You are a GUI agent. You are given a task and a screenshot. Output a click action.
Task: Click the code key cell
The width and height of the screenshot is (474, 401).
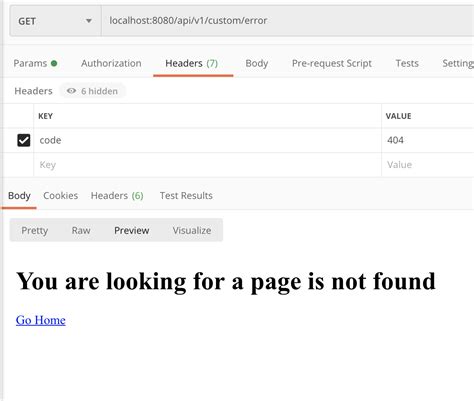tap(207, 140)
